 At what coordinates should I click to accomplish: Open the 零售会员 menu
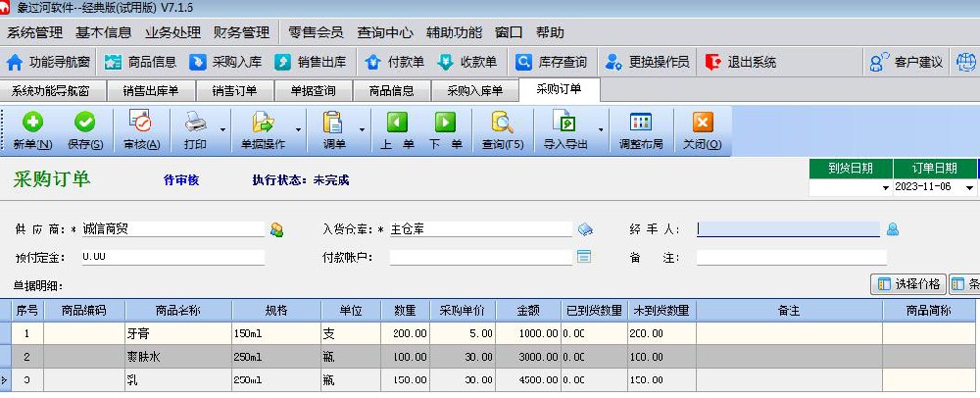tap(316, 32)
